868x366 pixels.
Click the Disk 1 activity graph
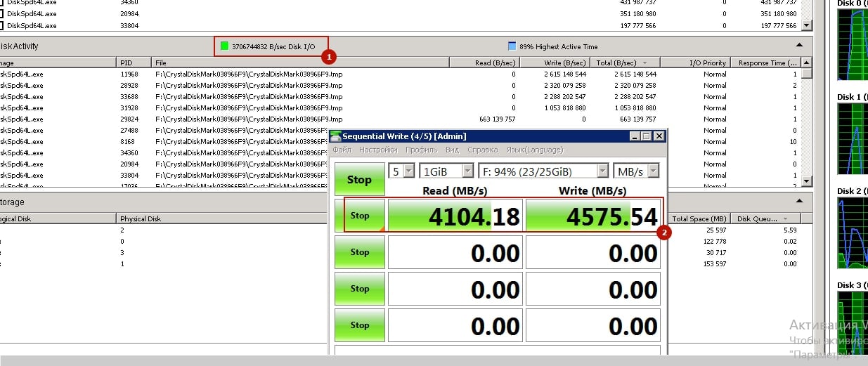[853, 140]
